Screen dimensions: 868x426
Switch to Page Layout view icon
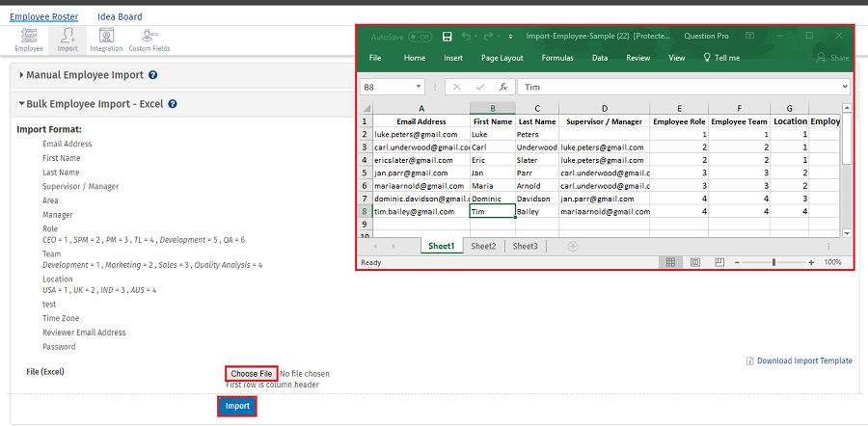point(694,262)
